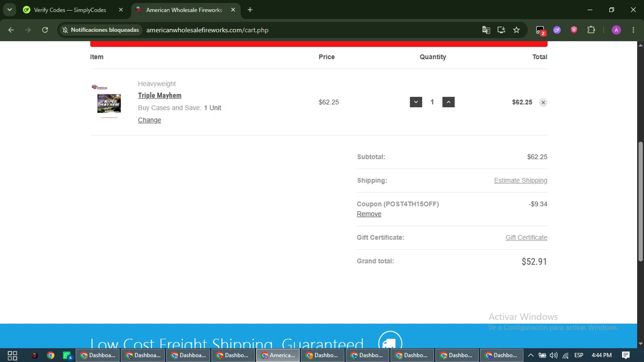Open the extension with red badge 2
This screenshot has height=362, width=644.
click(x=541, y=30)
